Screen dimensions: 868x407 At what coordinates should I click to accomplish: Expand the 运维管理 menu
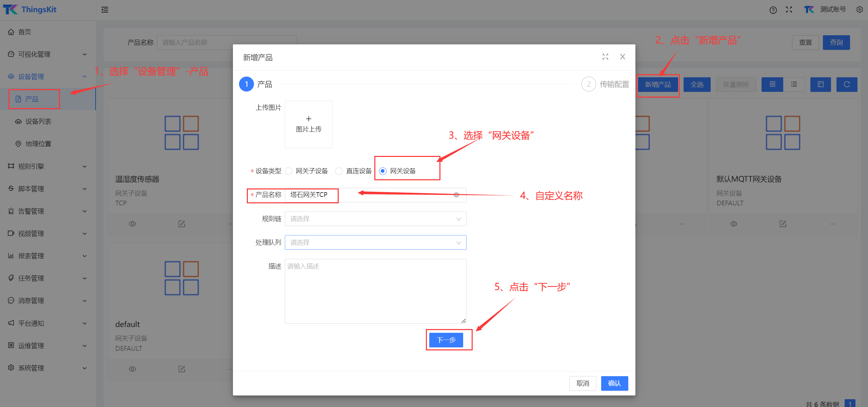coord(48,346)
